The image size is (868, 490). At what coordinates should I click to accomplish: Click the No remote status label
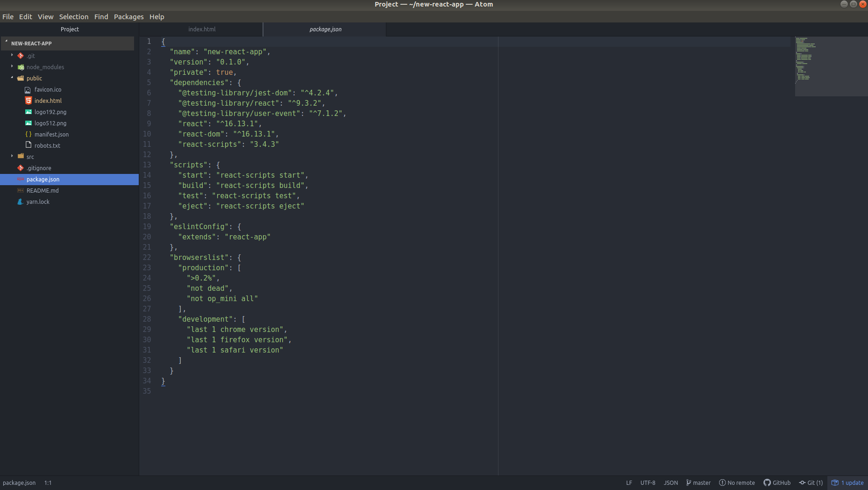click(741, 483)
